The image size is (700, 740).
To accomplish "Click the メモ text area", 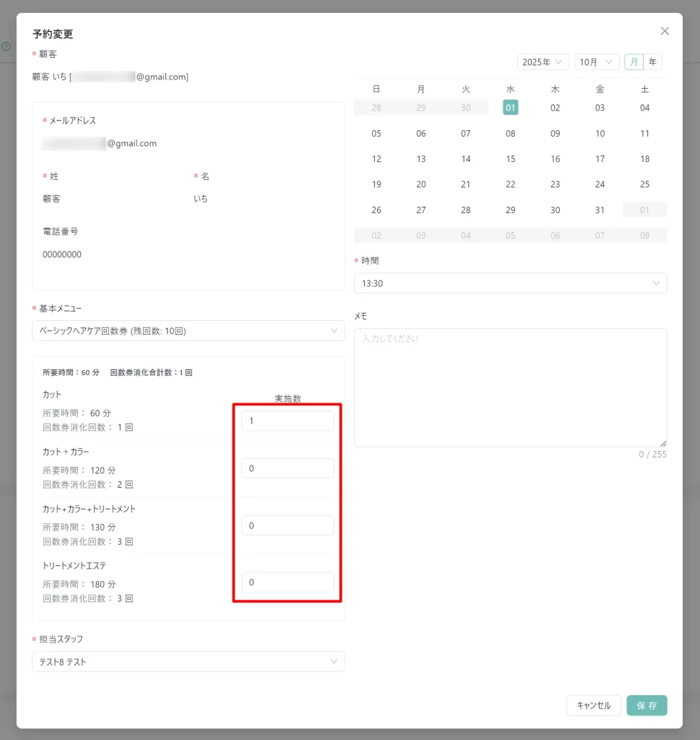I will [510, 387].
